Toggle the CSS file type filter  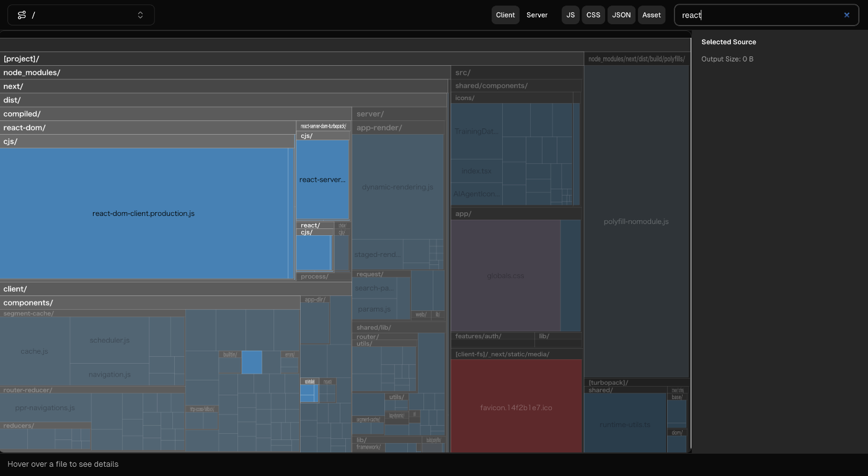pos(593,15)
